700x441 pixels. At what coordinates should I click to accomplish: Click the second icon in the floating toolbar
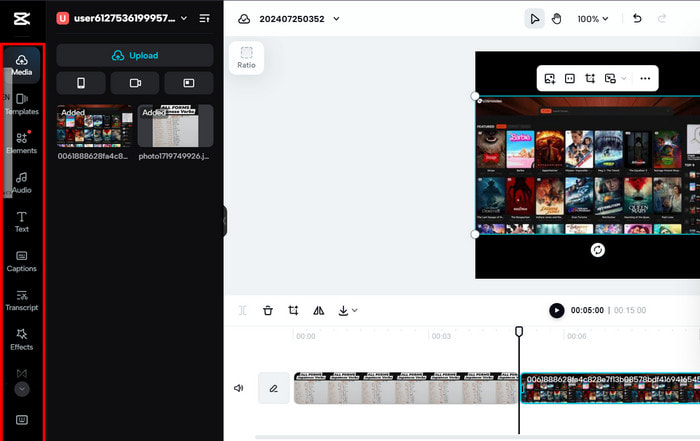(570, 79)
